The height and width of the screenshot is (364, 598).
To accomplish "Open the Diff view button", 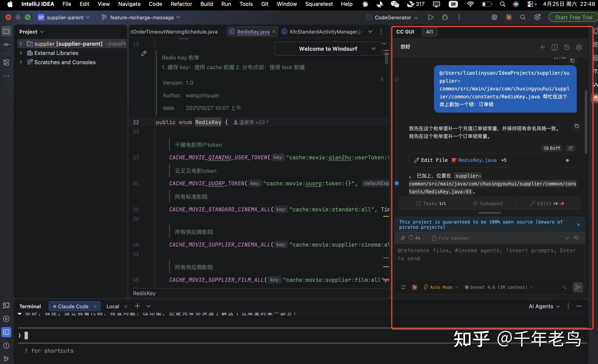I will [x=552, y=148].
